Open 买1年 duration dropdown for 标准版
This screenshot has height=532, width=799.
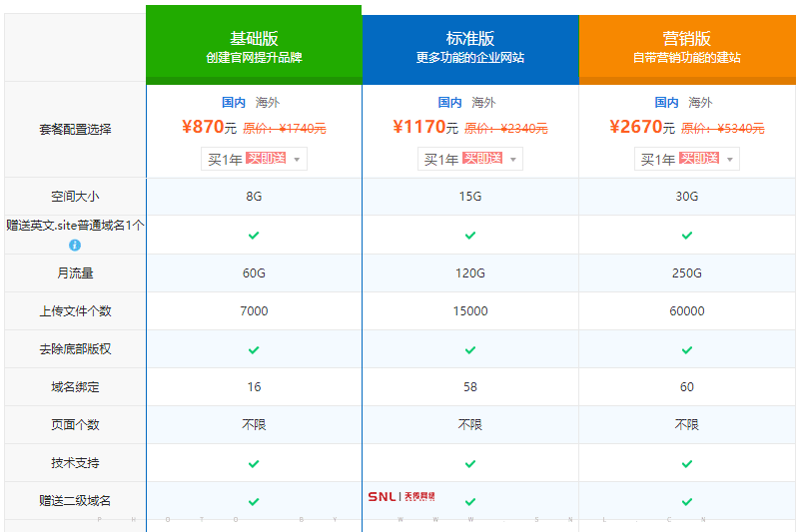[470, 159]
